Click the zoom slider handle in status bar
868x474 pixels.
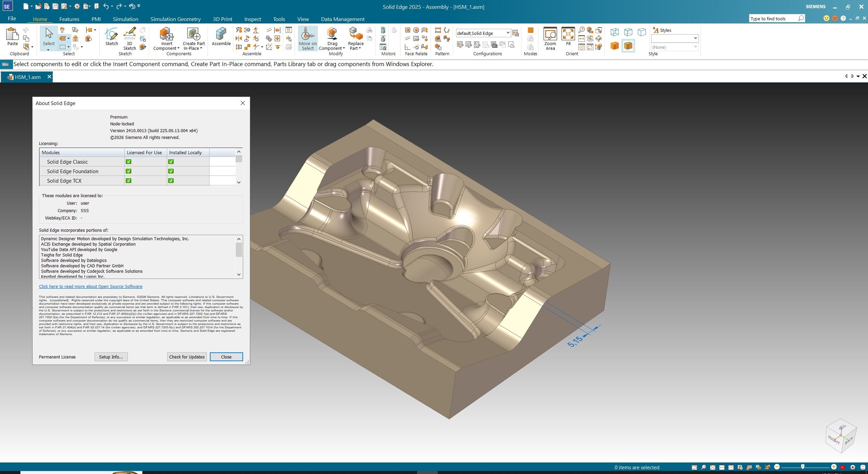coord(803,467)
